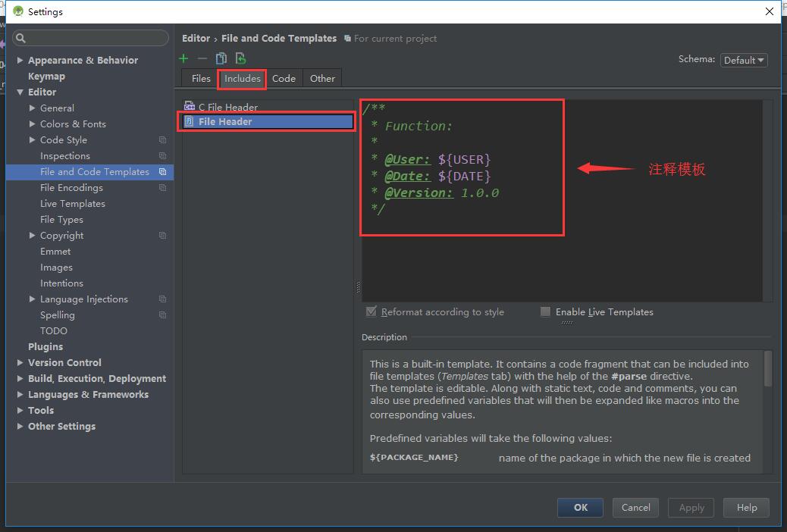The image size is (787, 532).
Task: Click the green plus Create Template icon
Action: point(183,58)
